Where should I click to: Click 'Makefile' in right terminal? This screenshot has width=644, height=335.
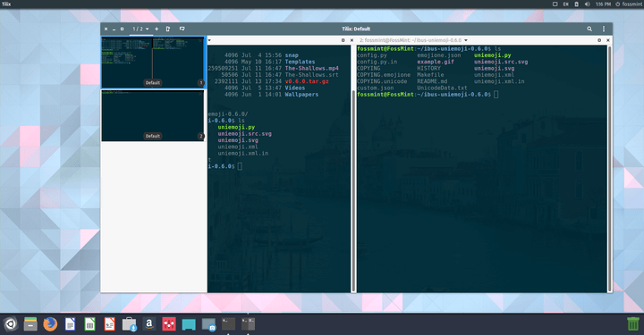tap(430, 75)
